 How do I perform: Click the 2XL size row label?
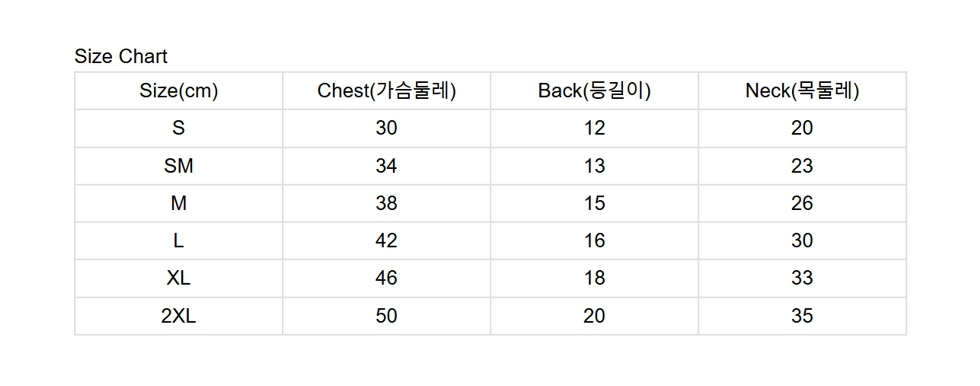pyautogui.click(x=178, y=316)
